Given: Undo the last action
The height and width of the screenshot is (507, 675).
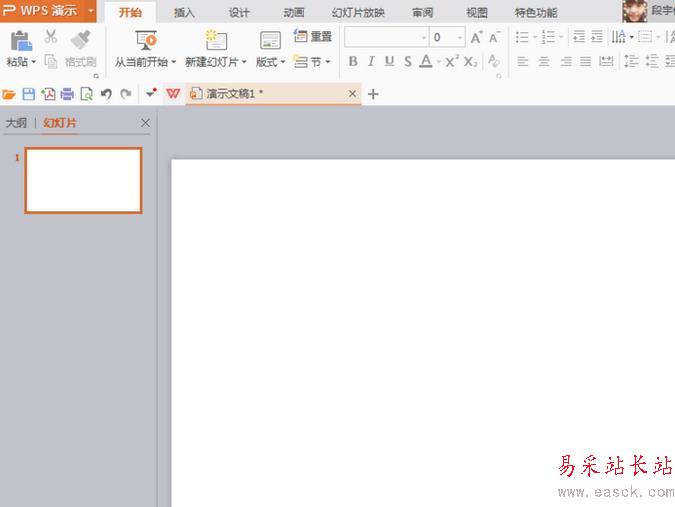Looking at the screenshot, I should (x=106, y=94).
